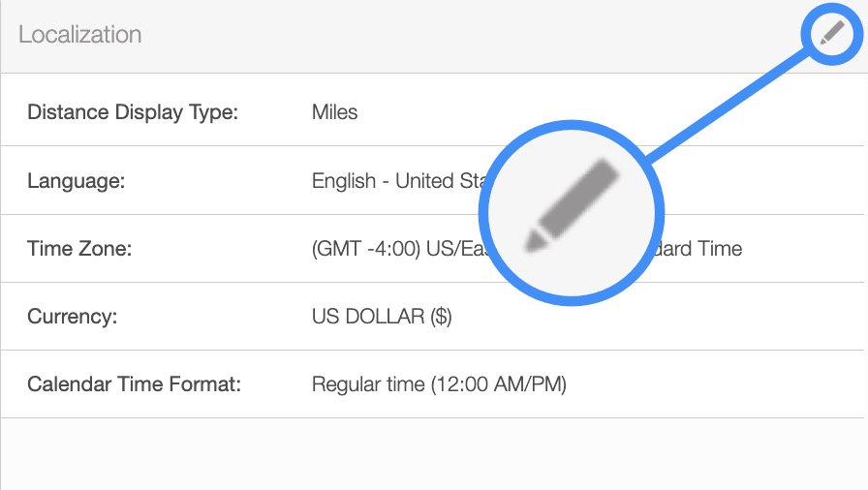868x490 pixels.
Task: Click the (GMT -4:00) time zone value
Action: [387, 249]
